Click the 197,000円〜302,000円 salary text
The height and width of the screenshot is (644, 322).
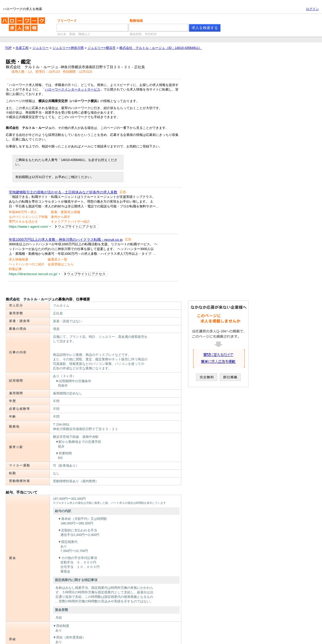click(69, 499)
